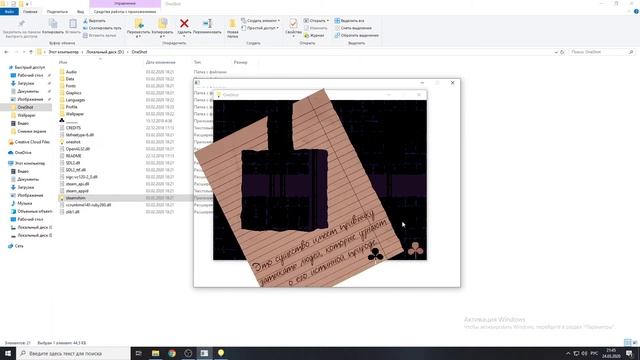Click the Управление contextual tab header
The width and height of the screenshot is (640, 360).
tap(125, 4)
